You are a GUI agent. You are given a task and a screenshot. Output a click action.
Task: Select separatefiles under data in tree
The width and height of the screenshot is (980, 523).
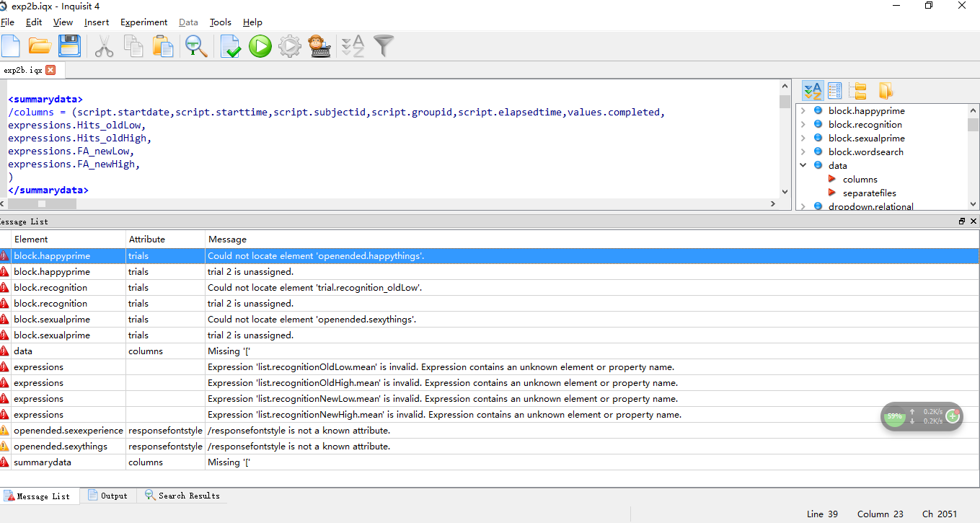click(869, 193)
